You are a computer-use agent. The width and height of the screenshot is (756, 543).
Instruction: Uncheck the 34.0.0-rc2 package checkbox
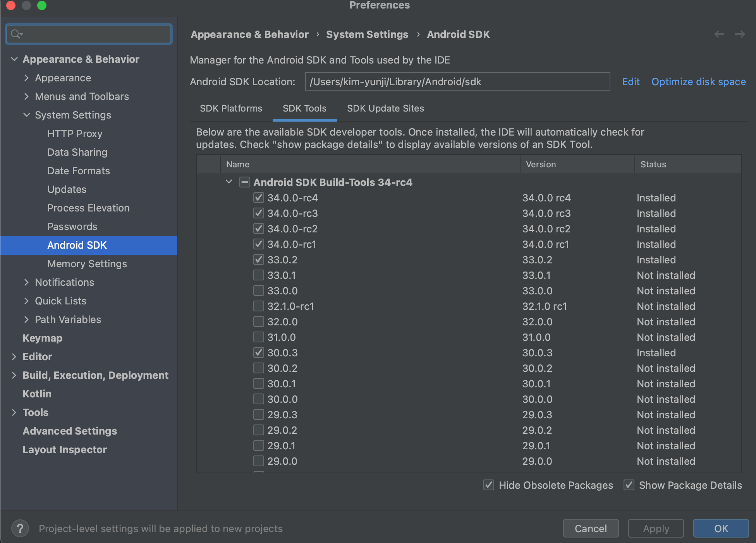[259, 229]
